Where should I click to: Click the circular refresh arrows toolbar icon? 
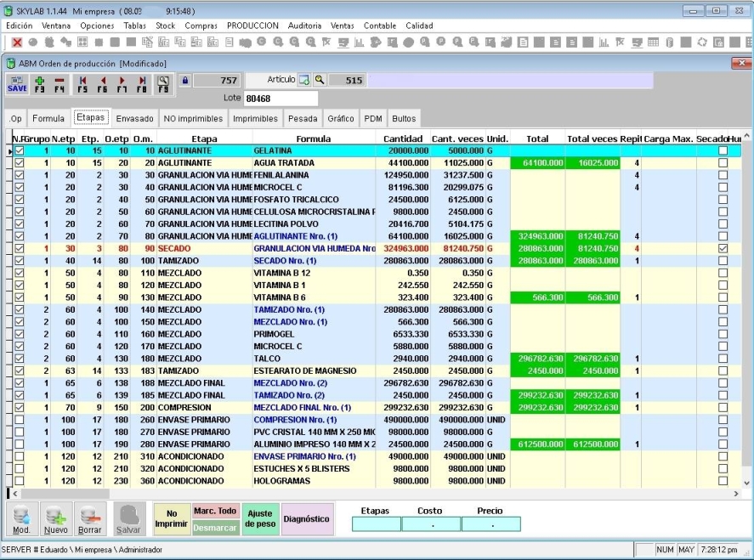coord(702,42)
